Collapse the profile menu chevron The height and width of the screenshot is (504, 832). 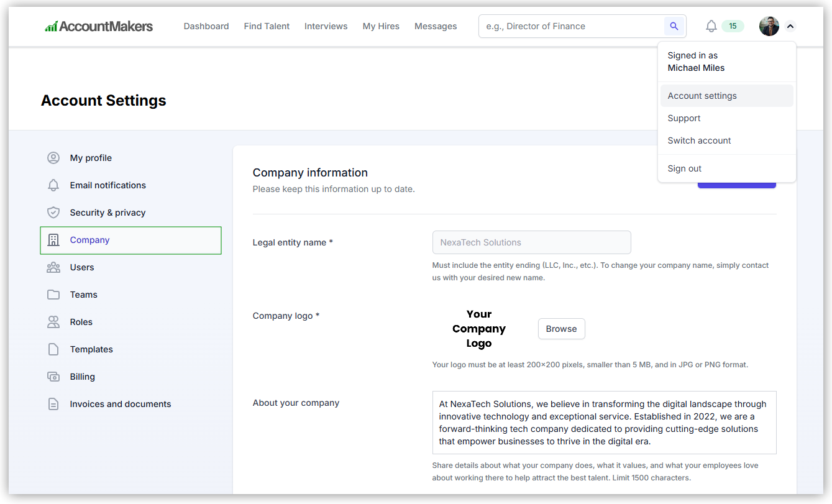coord(790,27)
